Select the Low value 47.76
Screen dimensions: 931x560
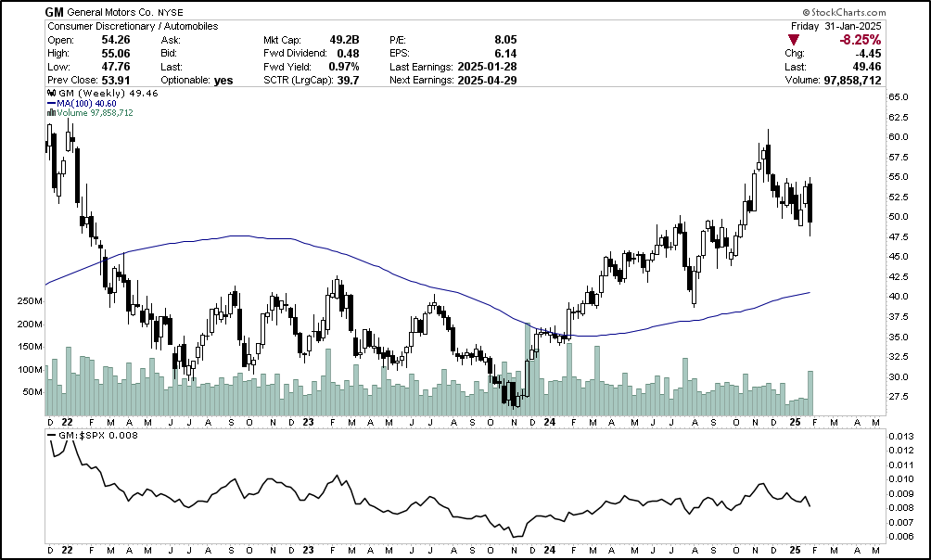point(116,67)
